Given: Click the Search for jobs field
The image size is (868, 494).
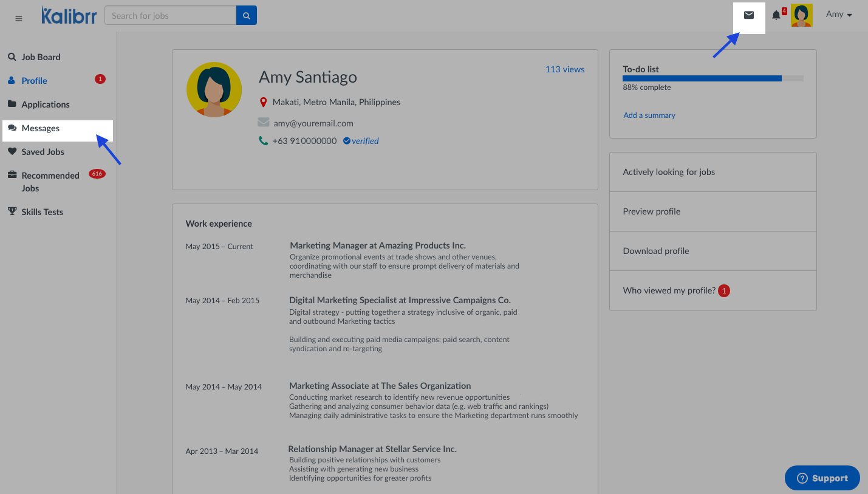Looking at the screenshot, I should tap(170, 16).
